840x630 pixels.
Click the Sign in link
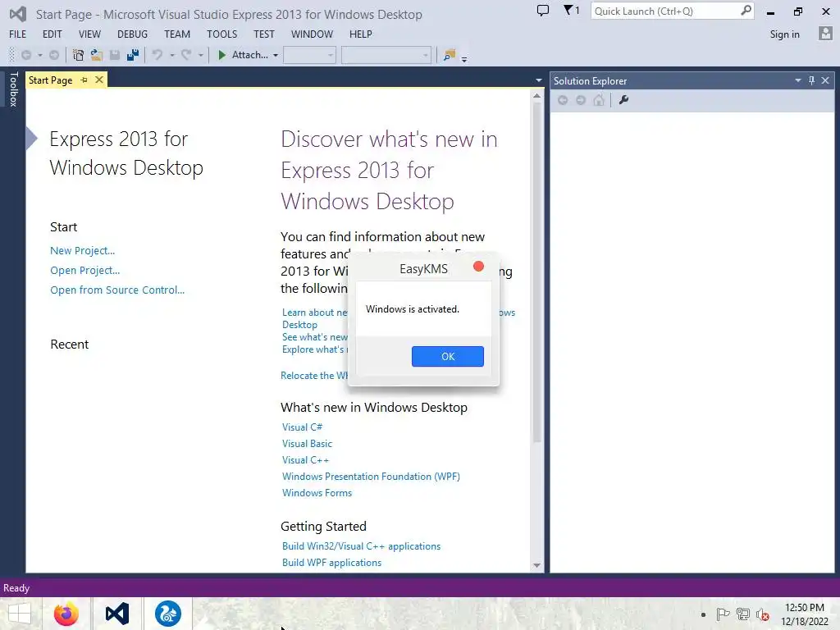click(784, 34)
